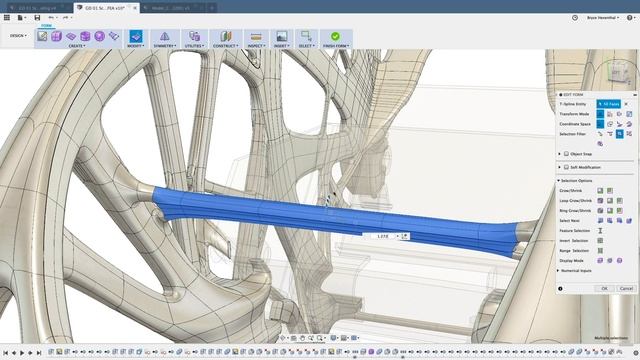
Task: Expand the CREATE menu
Action: [77, 46]
